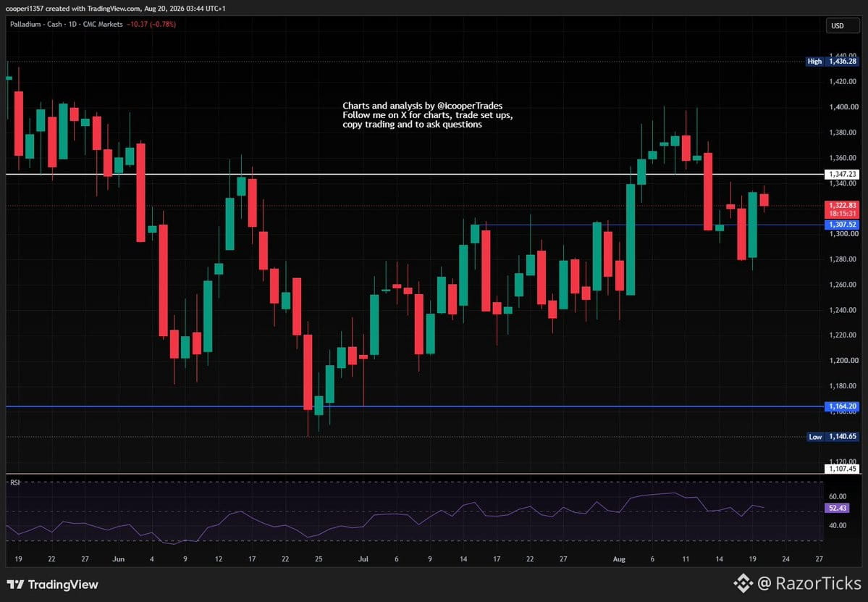Click the 25 label on the date axis
This screenshot has height=602, width=868.
[319, 559]
